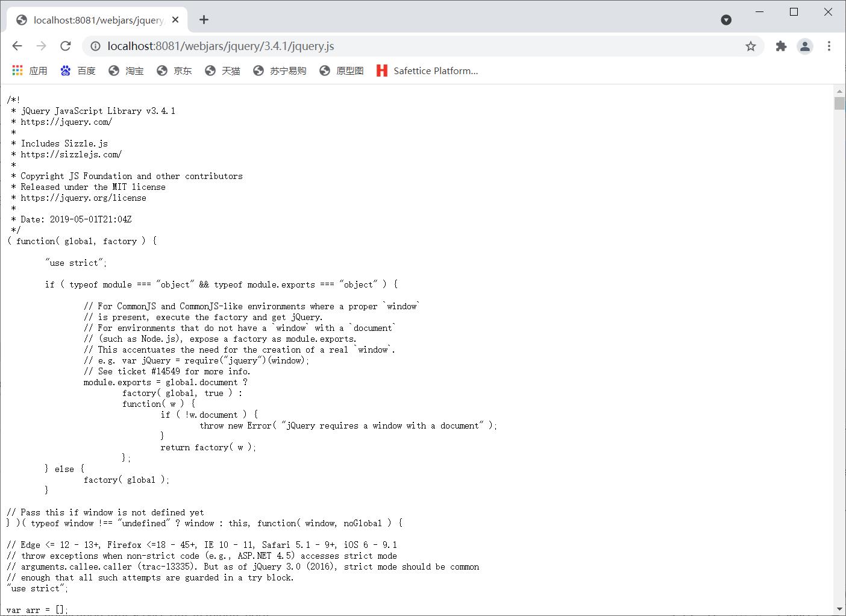Click the "return factory( w );" line
The image size is (846, 616).
(208, 447)
